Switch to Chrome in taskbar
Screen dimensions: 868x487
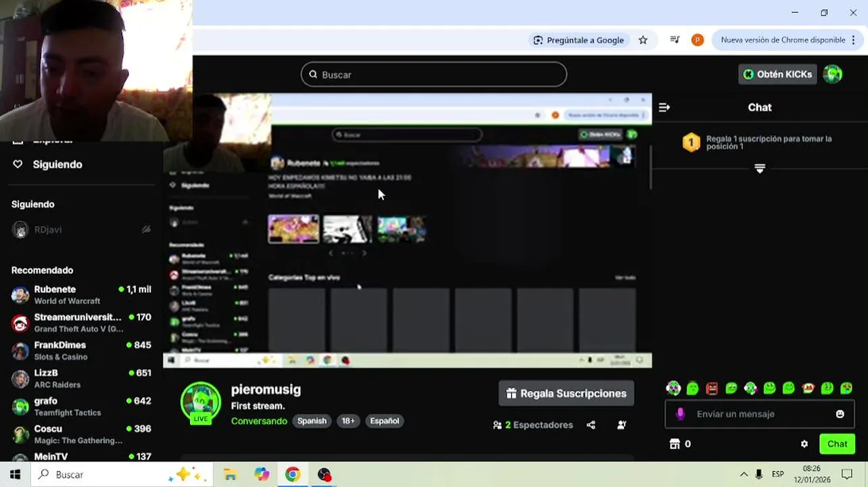coord(293,475)
